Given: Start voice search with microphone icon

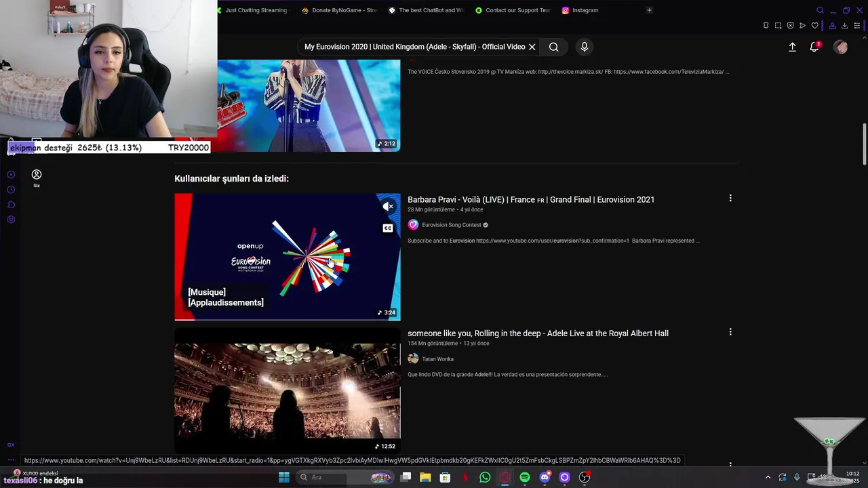Looking at the screenshot, I should 585,47.
